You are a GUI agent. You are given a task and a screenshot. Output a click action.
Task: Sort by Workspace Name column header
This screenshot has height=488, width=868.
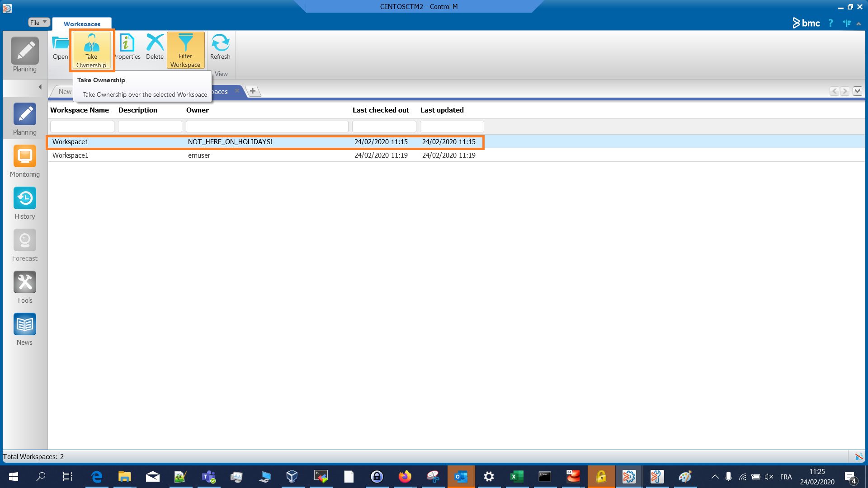tap(80, 110)
